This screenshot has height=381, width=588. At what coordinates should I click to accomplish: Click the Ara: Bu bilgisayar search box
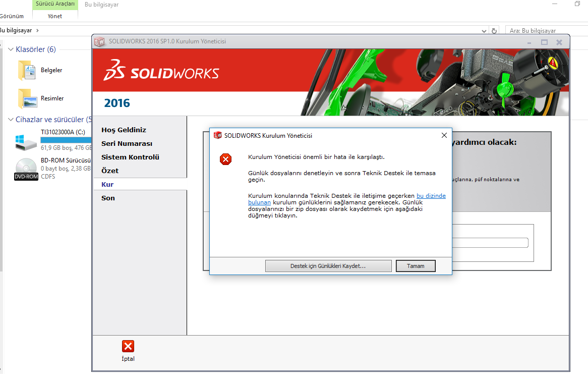point(546,31)
